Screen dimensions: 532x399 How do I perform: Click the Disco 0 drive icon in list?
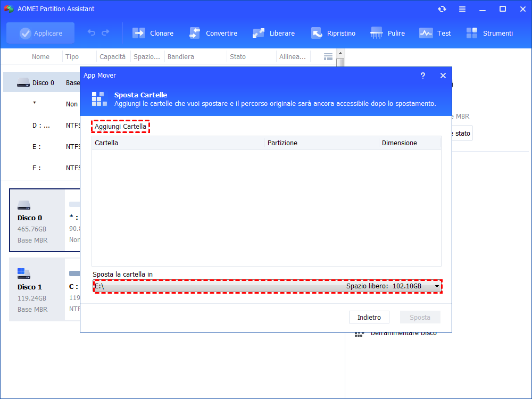23,82
